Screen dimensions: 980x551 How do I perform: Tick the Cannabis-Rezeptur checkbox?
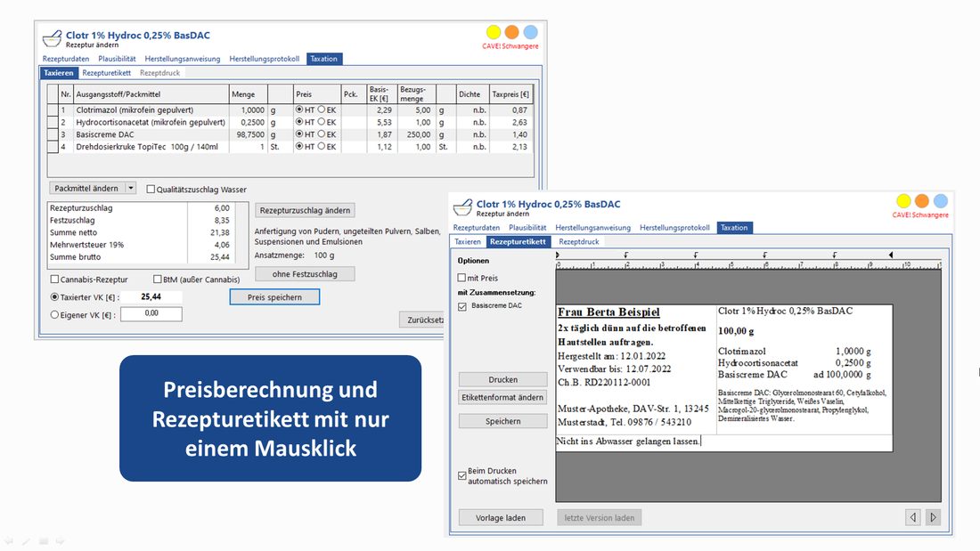pos(54,280)
